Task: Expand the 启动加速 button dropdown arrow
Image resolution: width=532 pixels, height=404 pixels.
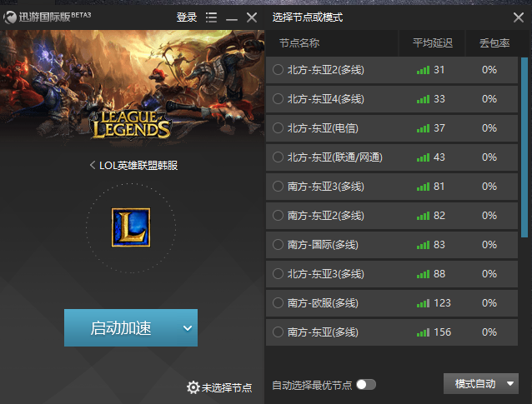Action: tap(188, 328)
